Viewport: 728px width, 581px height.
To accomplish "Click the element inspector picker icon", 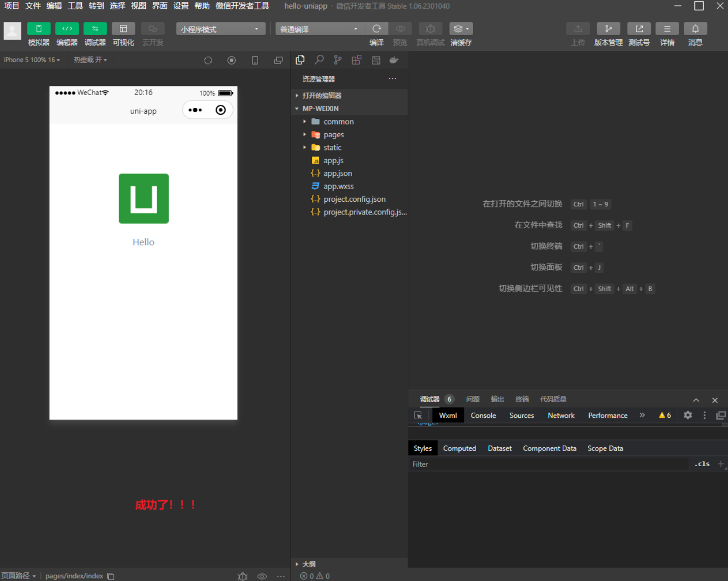I will tap(418, 415).
